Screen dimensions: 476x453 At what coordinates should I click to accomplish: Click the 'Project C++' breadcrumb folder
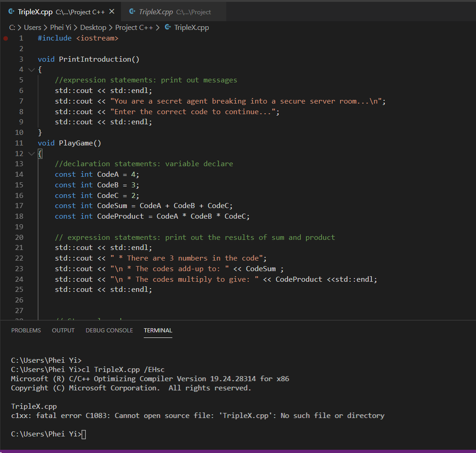pos(134,28)
